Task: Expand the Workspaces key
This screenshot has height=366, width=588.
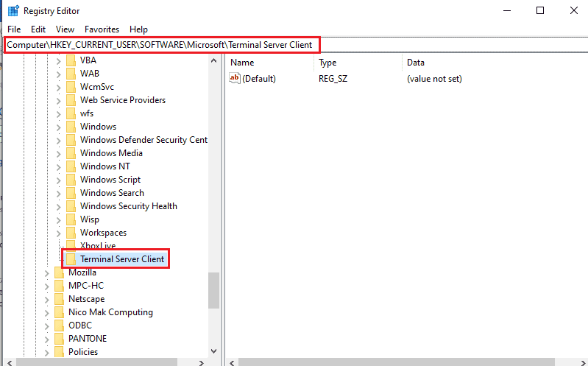Action: pyautogui.click(x=58, y=233)
